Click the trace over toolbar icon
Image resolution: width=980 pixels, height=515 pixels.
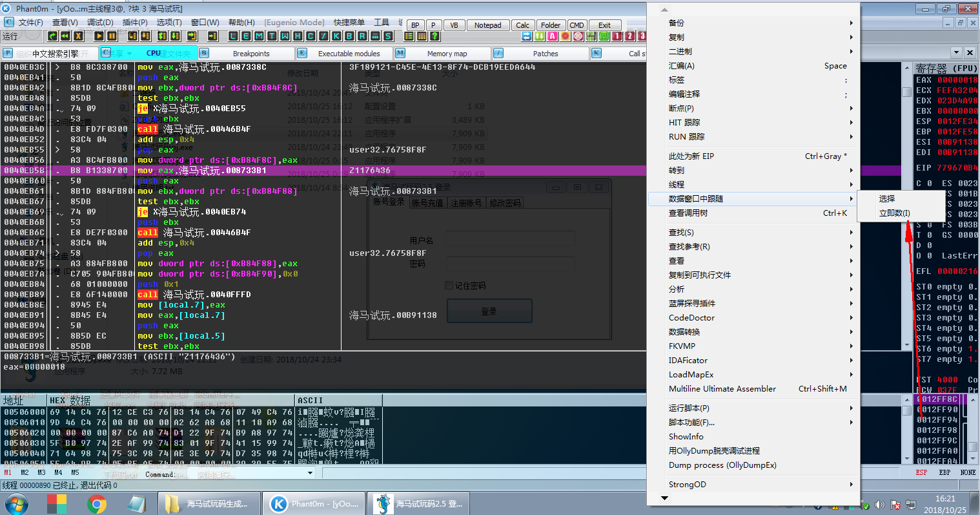[x=175, y=36]
